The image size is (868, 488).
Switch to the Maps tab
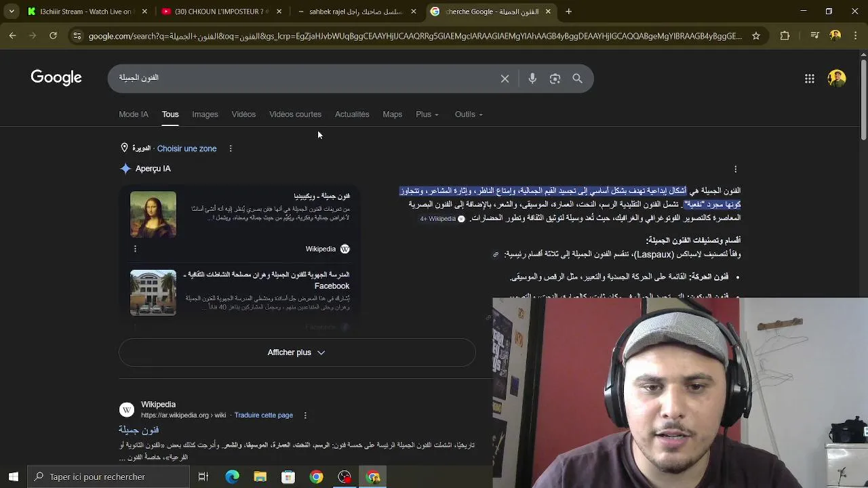(x=392, y=115)
